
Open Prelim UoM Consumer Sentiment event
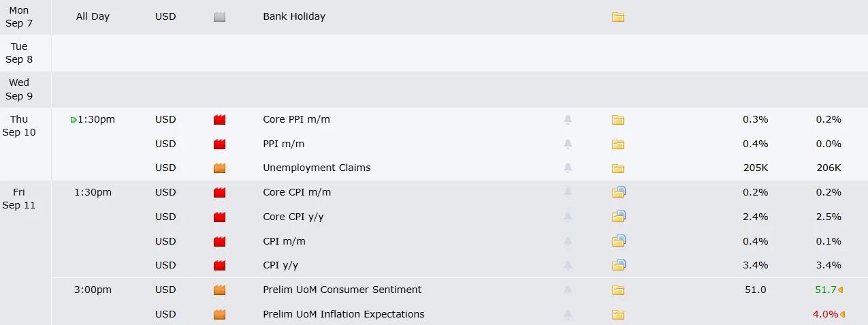(342, 290)
